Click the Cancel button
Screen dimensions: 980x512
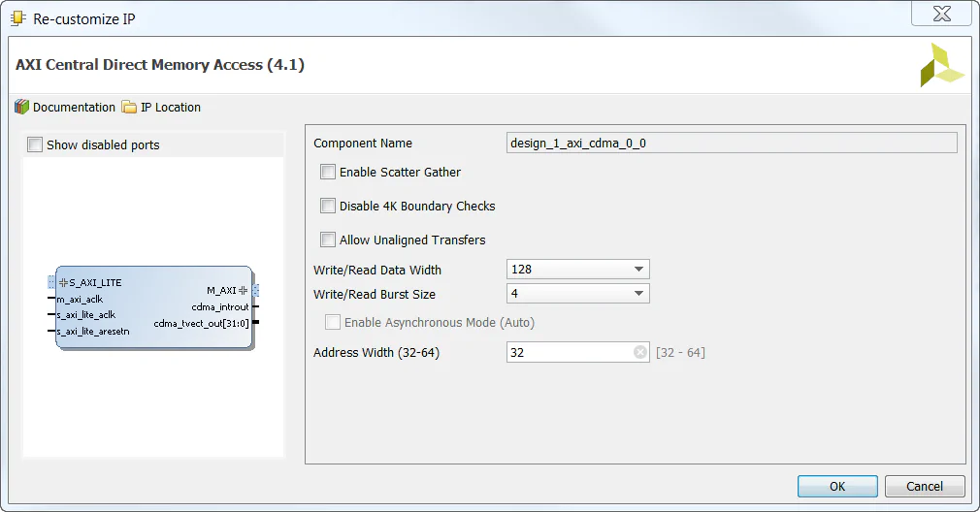click(x=925, y=487)
